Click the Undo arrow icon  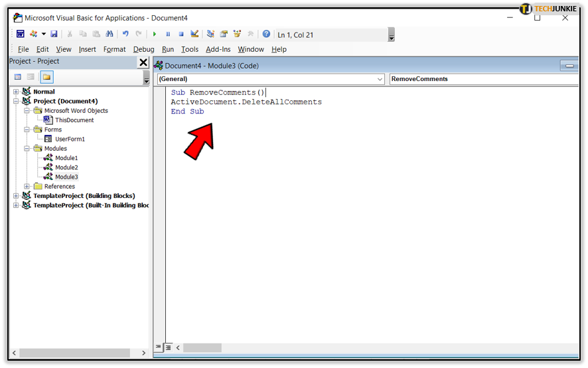tap(125, 34)
